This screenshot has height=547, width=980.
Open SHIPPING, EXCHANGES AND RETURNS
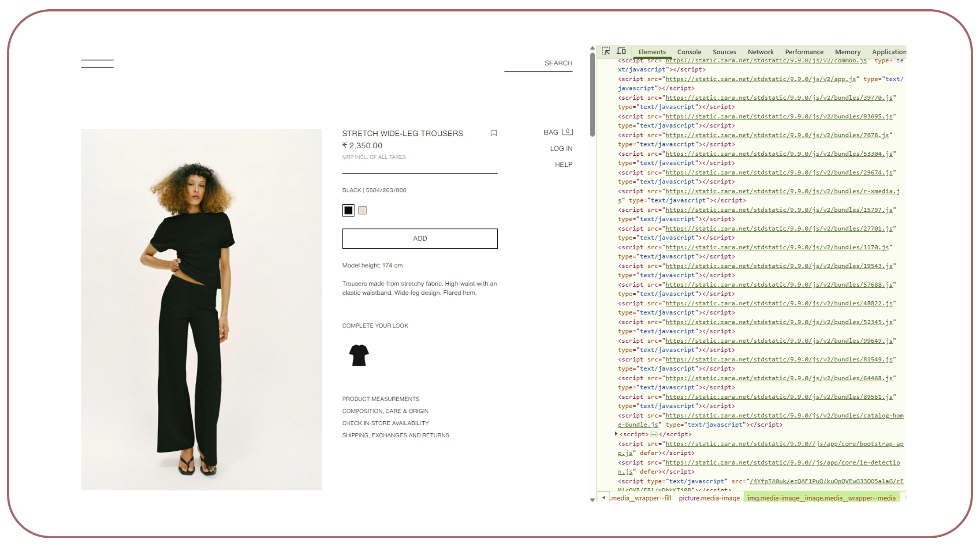point(395,435)
